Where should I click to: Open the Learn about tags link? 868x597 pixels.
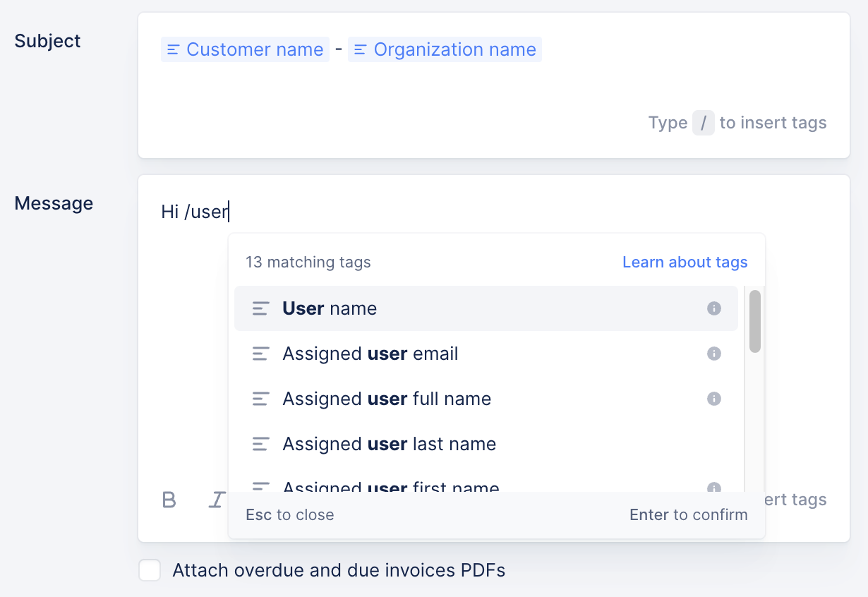[685, 263]
